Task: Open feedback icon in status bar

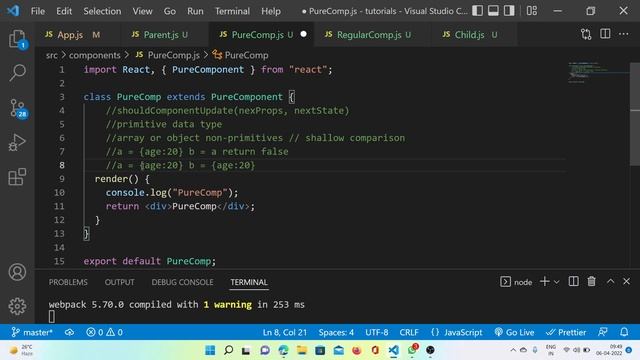Action: [602, 332]
